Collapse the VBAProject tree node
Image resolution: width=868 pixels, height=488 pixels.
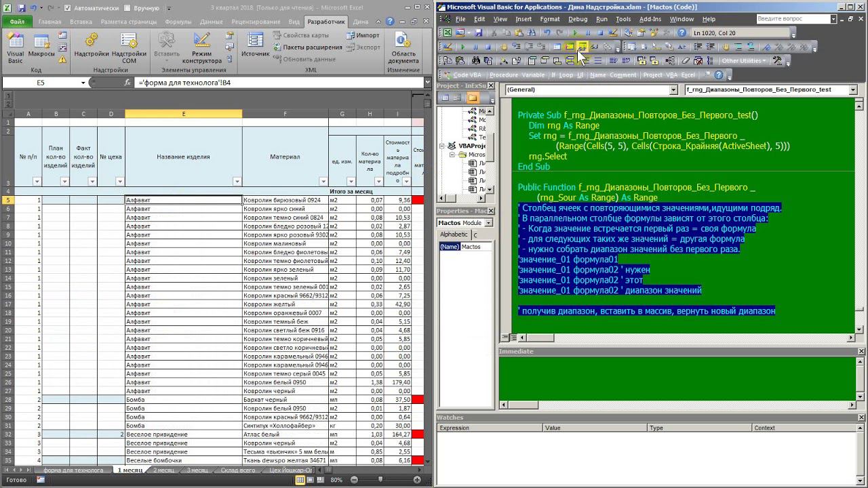[x=443, y=146]
